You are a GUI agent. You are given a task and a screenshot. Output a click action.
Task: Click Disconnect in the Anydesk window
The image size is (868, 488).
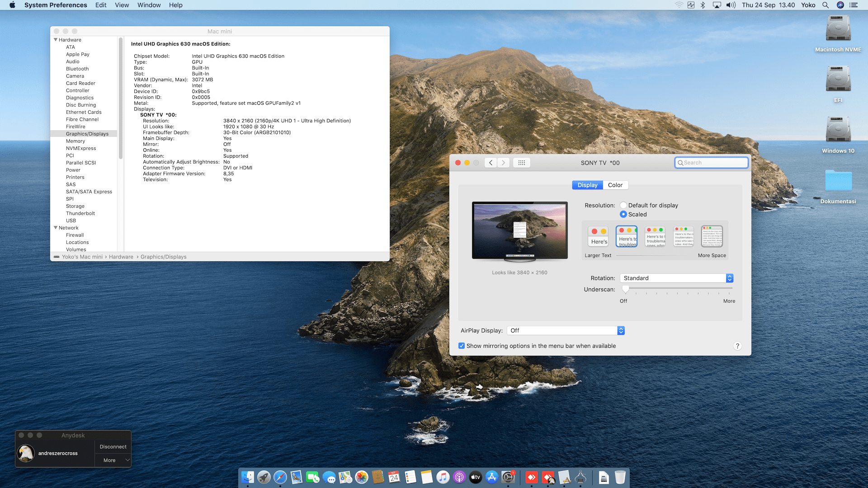[113, 447]
